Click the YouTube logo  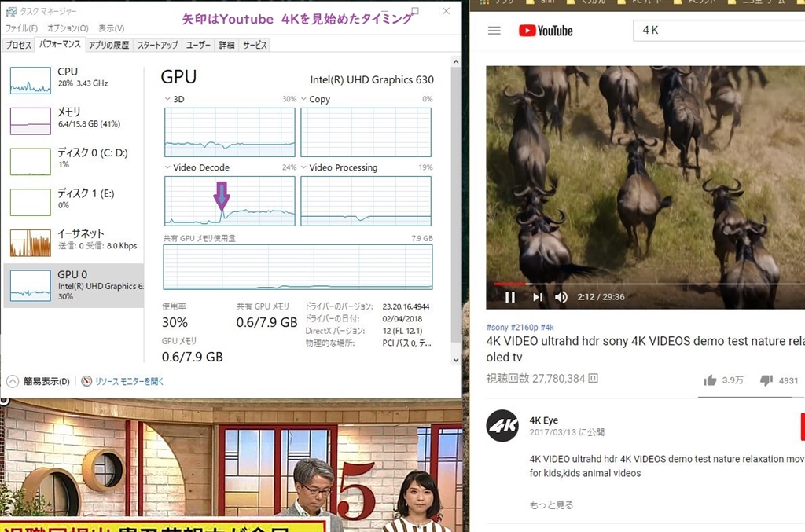click(x=546, y=31)
